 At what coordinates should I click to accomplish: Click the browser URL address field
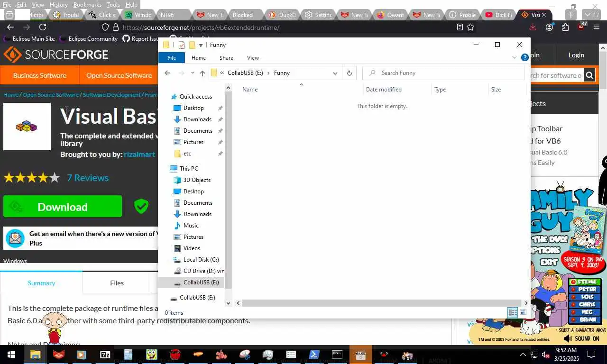point(285,27)
